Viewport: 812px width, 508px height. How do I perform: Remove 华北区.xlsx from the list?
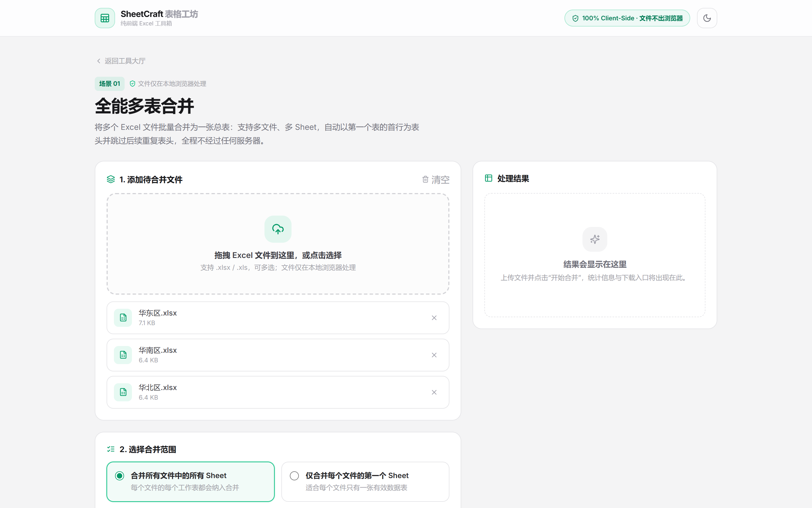[434, 392]
